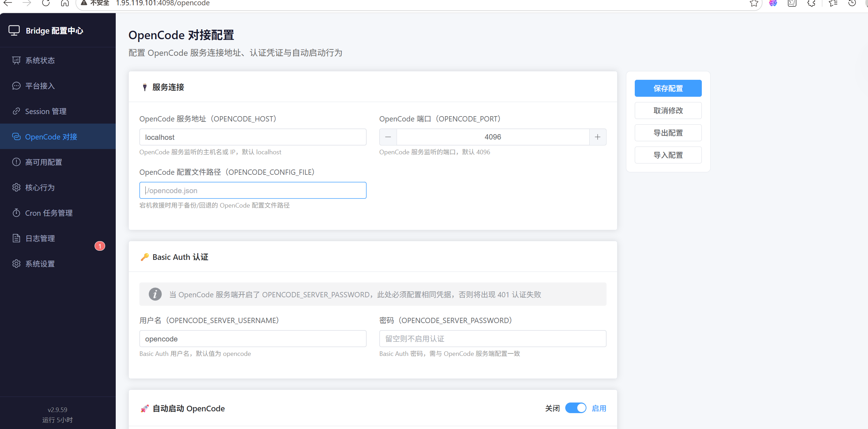Click the 取消修改 button
The height and width of the screenshot is (429, 868).
tap(668, 111)
